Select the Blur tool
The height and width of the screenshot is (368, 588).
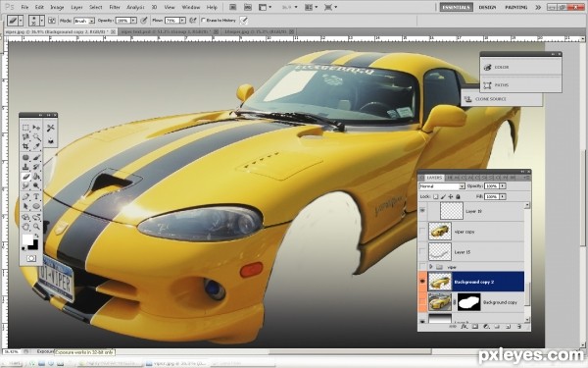tap(25, 185)
